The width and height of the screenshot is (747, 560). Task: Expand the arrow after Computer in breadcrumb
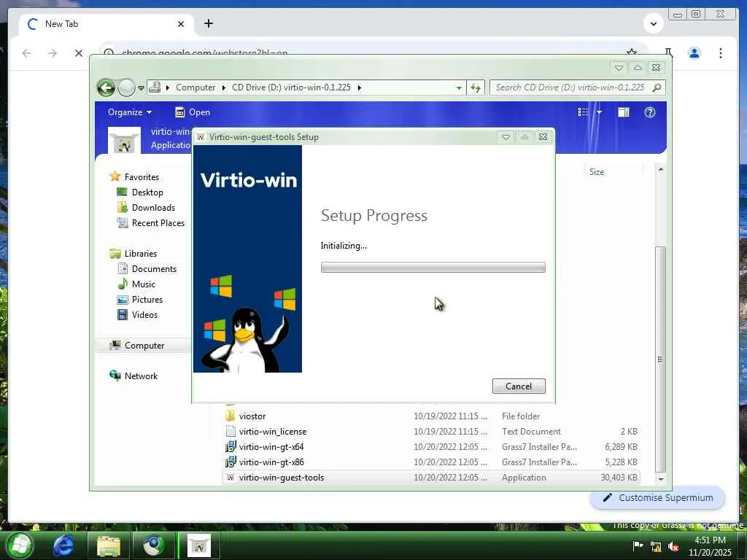pos(223,87)
